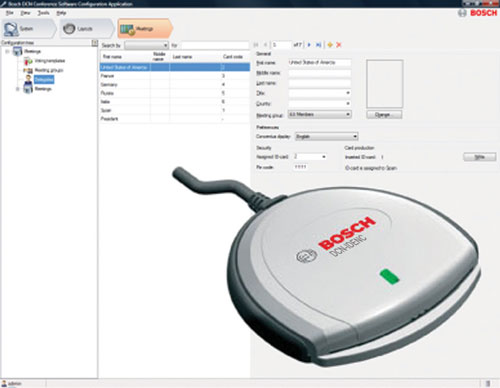This screenshot has width=500, height=388.
Task: Click the Delegates person icon
Action: pyautogui.click(x=29, y=79)
